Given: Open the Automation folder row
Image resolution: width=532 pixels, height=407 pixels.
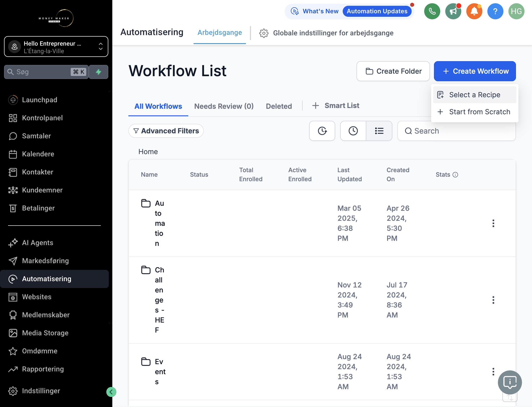Looking at the screenshot, I should pyautogui.click(x=322, y=223).
